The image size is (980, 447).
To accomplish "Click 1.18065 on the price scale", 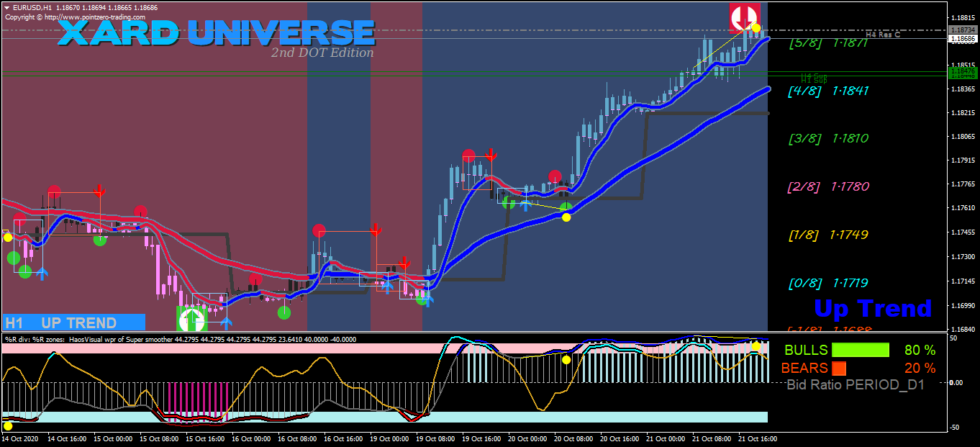I will [963, 137].
